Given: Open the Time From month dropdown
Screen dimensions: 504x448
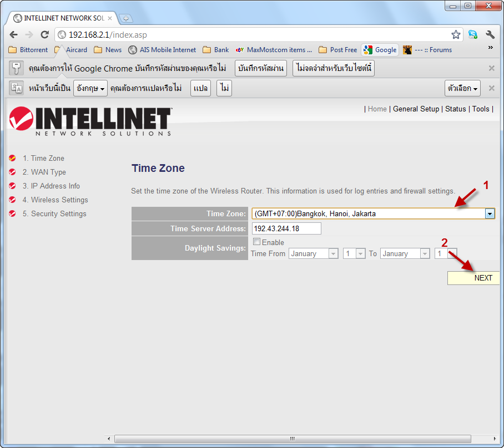Looking at the screenshot, I should click(314, 254).
